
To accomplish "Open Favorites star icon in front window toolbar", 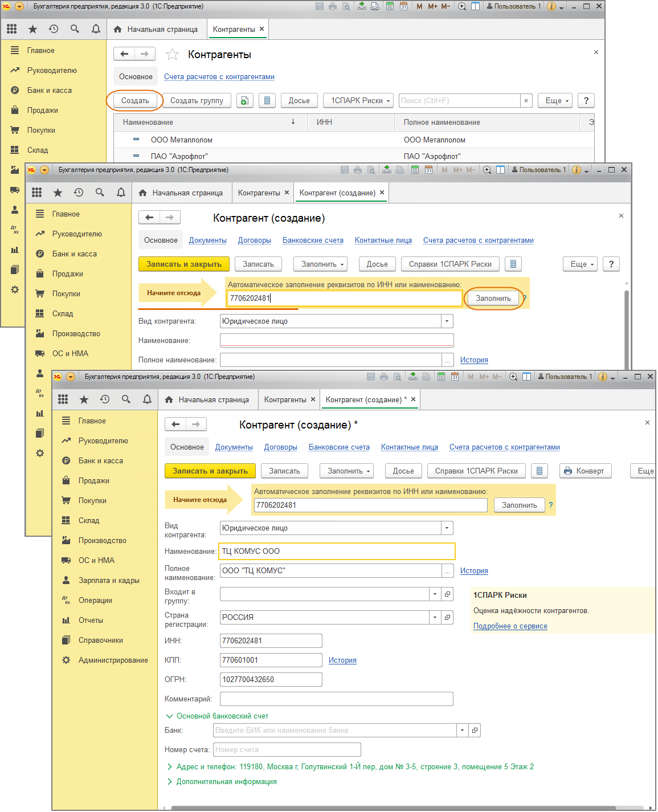I will [84, 399].
